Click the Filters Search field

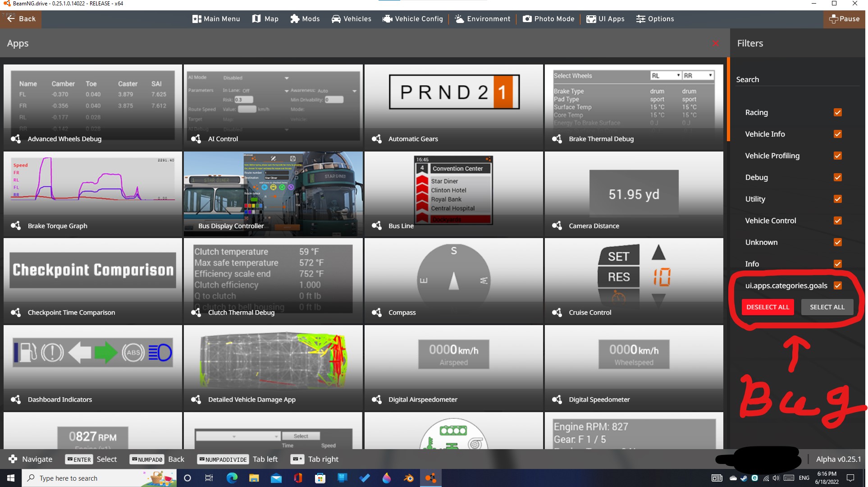pyautogui.click(x=798, y=79)
